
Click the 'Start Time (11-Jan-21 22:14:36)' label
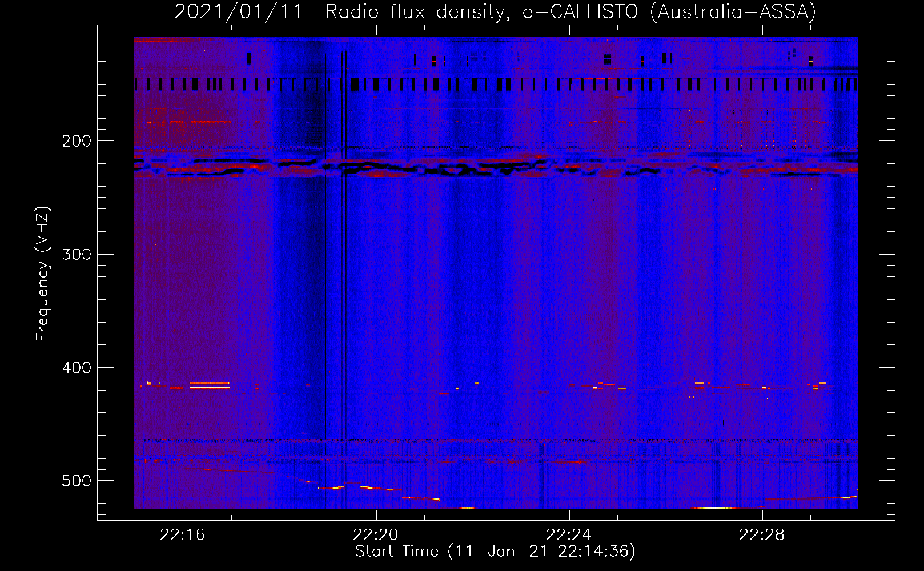coord(495,551)
